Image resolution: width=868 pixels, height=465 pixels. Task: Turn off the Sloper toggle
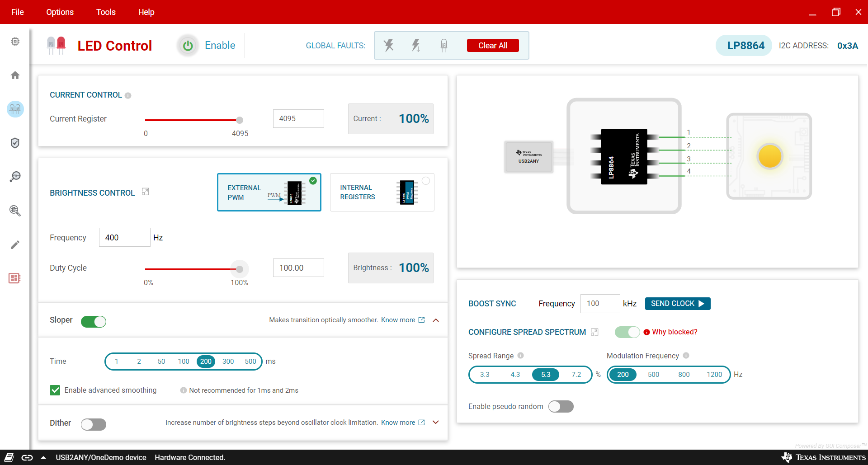point(94,321)
